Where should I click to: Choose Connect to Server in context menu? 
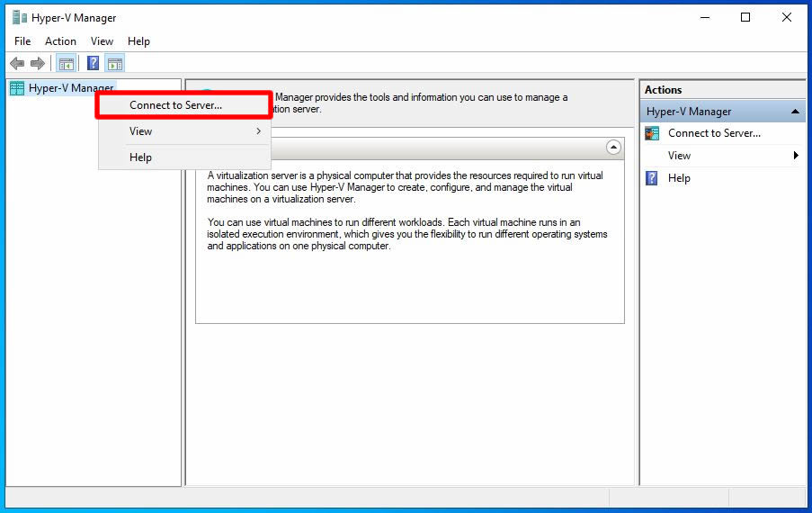tap(184, 105)
